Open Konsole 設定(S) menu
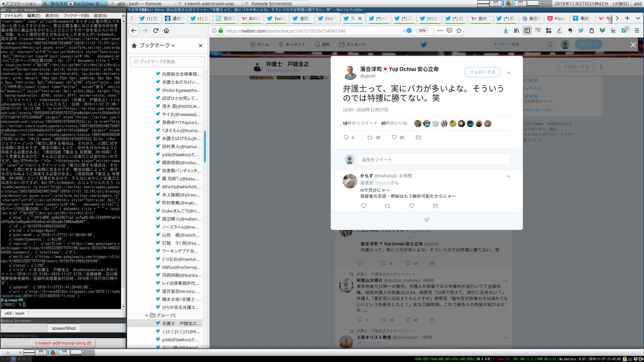 100,16
